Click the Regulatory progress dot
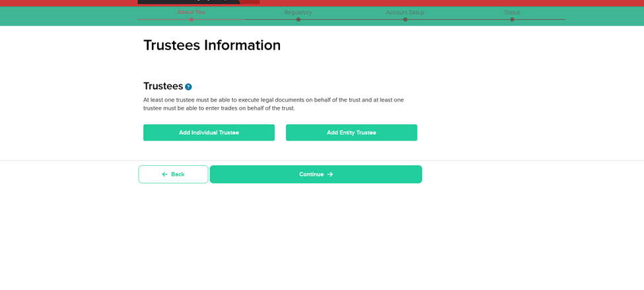This screenshot has height=290, width=644. 298,19
